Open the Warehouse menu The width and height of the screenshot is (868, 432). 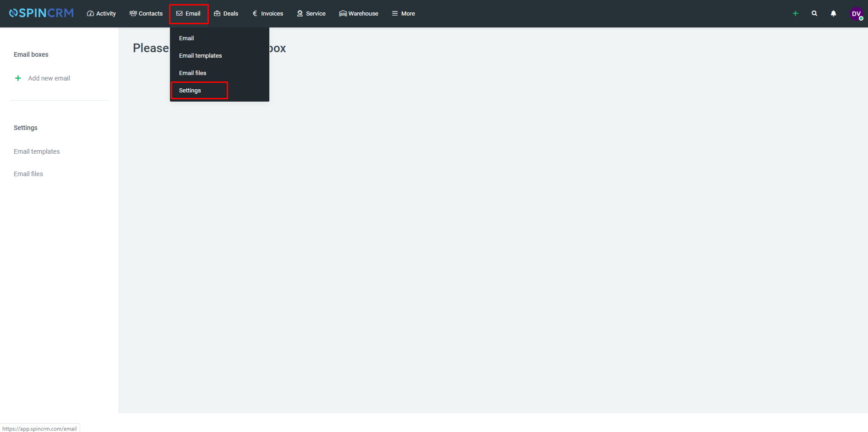pyautogui.click(x=359, y=14)
